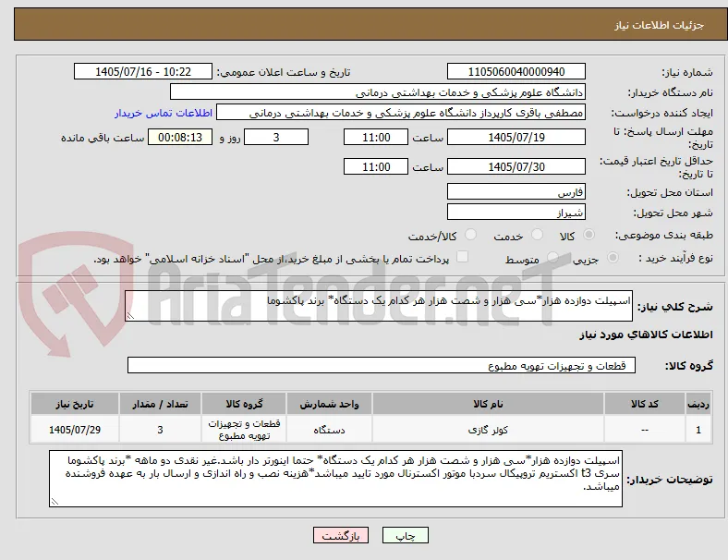Click the price validity date 1405/07/30
This screenshot has width=728, height=560.
pos(516,166)
